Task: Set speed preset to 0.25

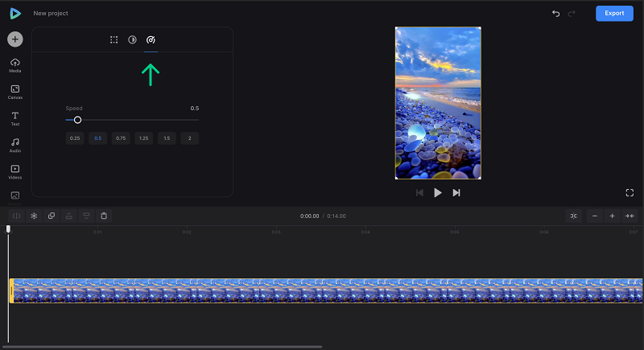Action: pos(75,138)
